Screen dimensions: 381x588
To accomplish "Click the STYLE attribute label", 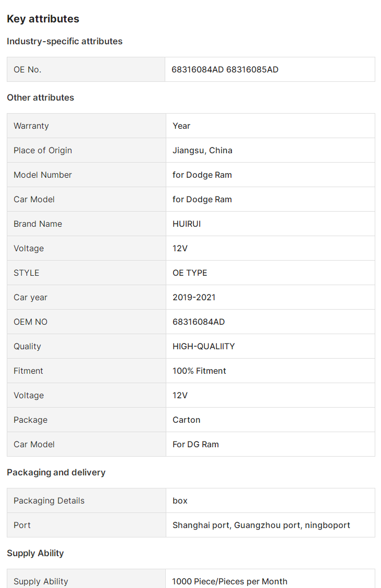I will 27,273.
